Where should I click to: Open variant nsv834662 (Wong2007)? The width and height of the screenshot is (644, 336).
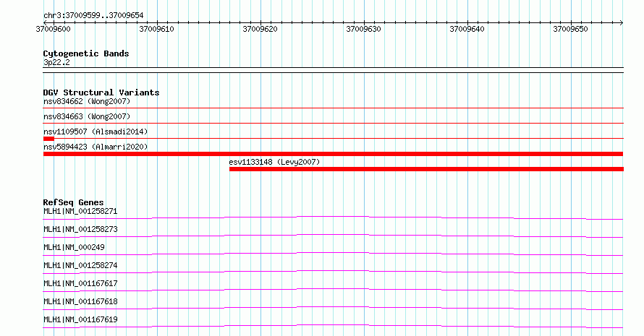(x=87, y=101)
